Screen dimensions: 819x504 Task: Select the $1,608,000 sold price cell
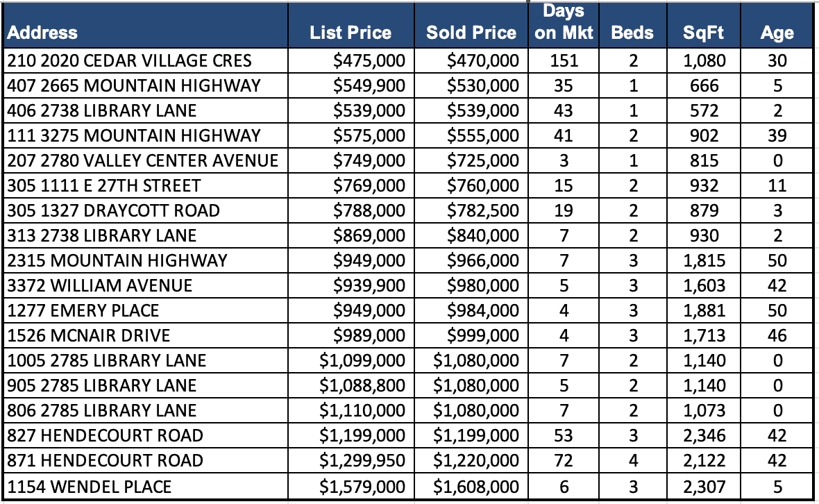click(x=476, y=486)
